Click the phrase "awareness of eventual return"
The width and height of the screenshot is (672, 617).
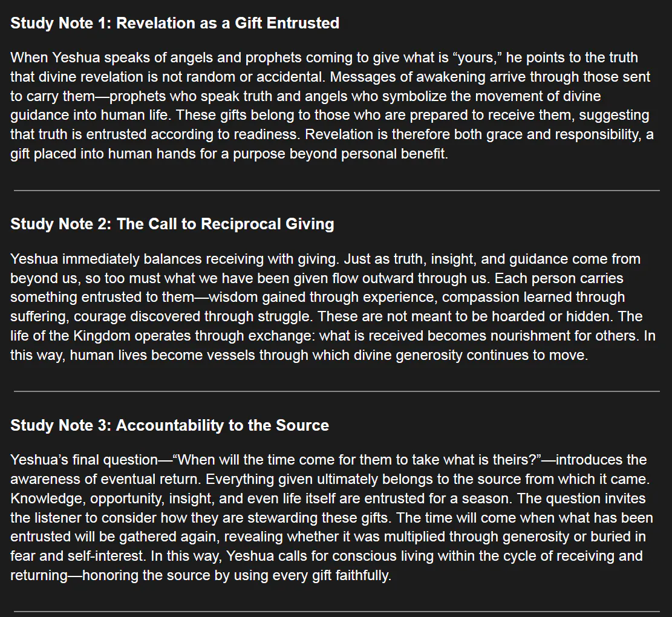106,479
